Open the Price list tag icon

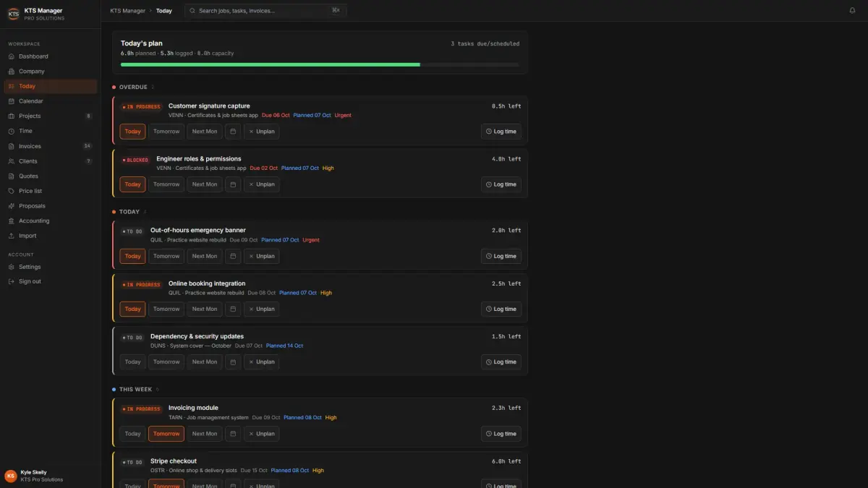(12, 191)
